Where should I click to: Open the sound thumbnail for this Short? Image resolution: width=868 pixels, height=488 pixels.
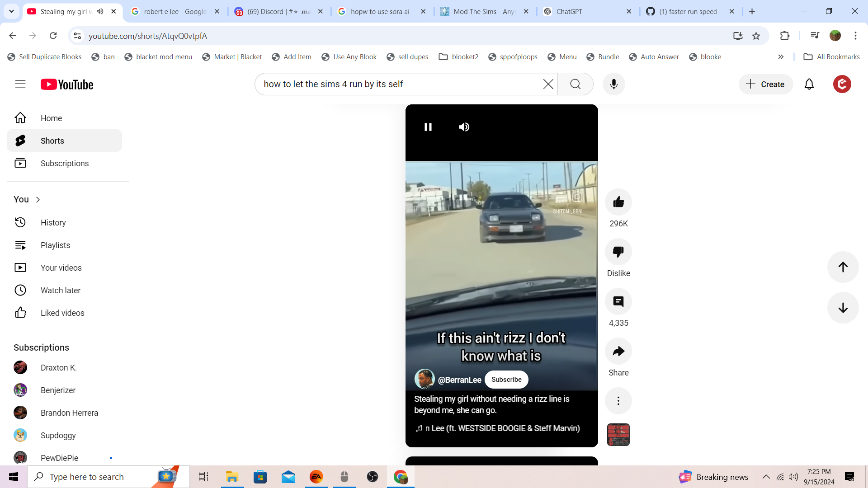pos(618,435)
